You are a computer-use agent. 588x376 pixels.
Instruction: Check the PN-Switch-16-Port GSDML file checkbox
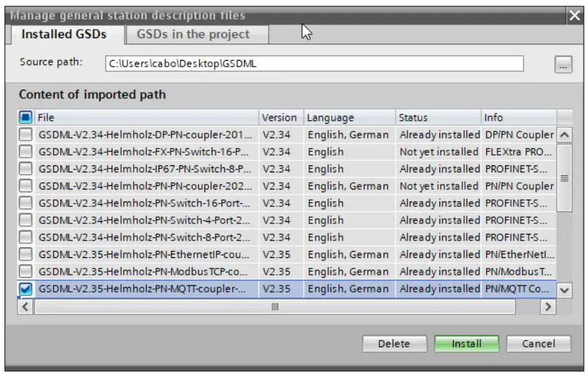pyautogui.click(x=25, y=203)
